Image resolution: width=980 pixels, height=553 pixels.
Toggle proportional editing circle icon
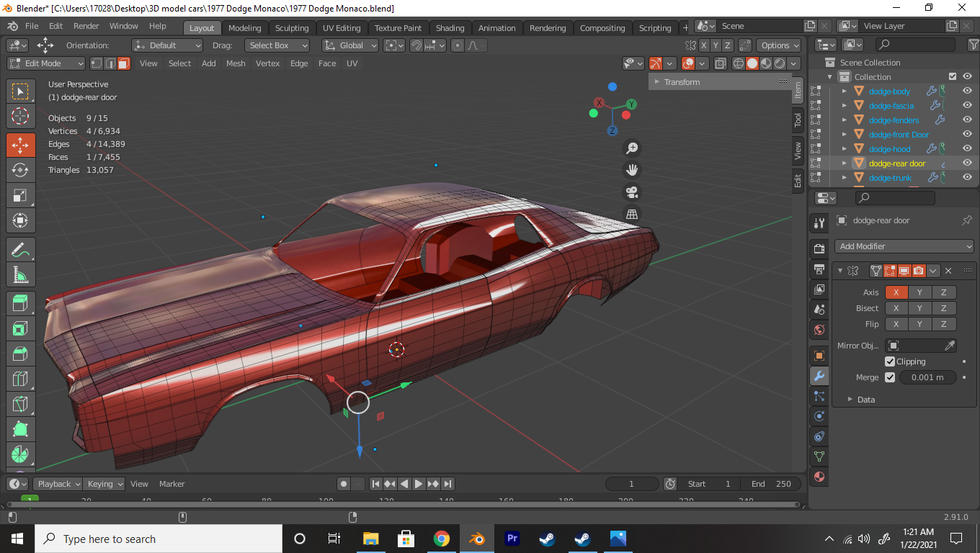tap(458, 45)
